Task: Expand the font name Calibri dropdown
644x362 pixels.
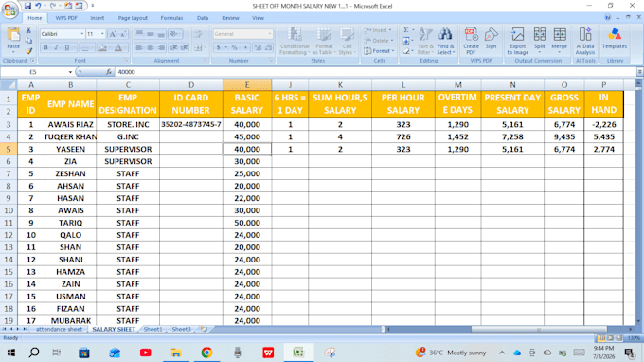Action: coord(81,34)
